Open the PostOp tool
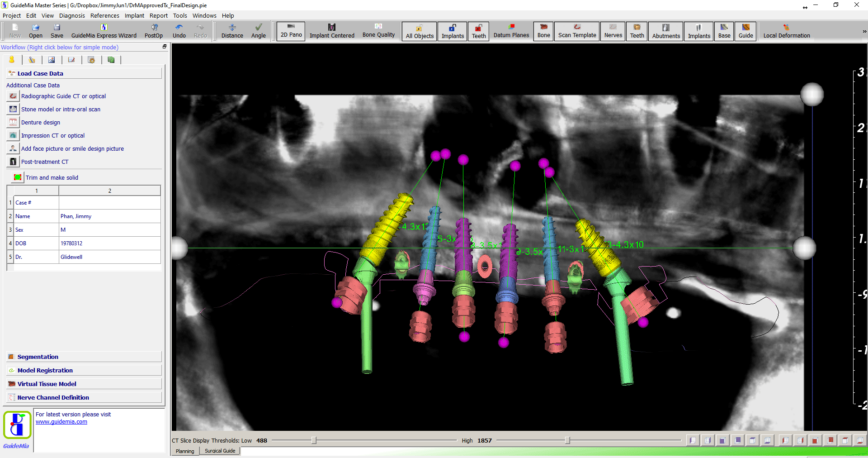The image size is (868, 458). pos(154,31)
